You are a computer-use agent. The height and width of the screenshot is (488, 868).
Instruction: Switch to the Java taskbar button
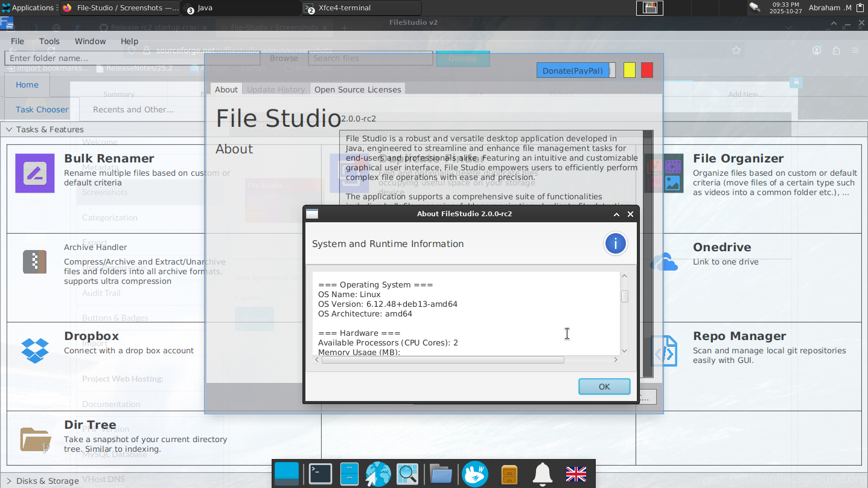240,8
